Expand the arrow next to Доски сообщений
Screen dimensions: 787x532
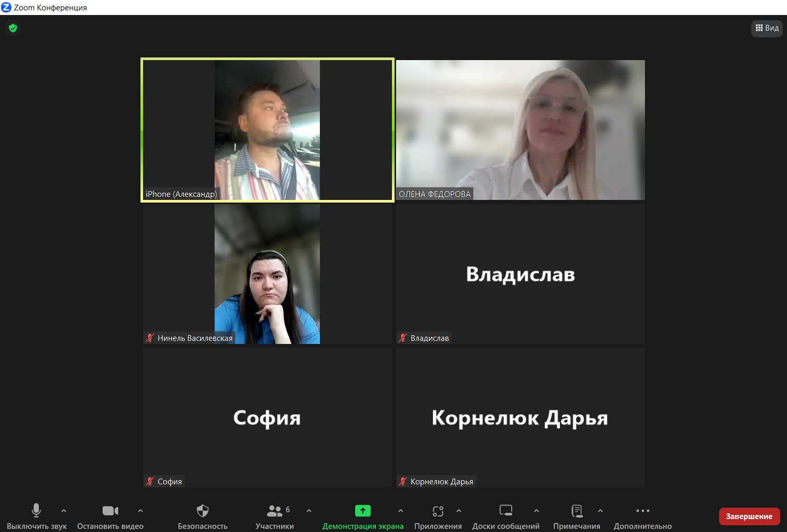coord(537,511)
